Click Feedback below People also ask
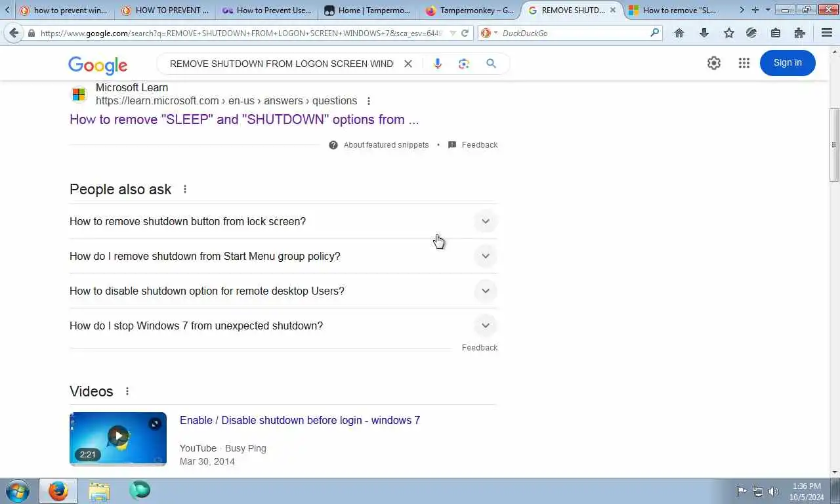This screenshot has height=504, width=840. click(480, 348)
